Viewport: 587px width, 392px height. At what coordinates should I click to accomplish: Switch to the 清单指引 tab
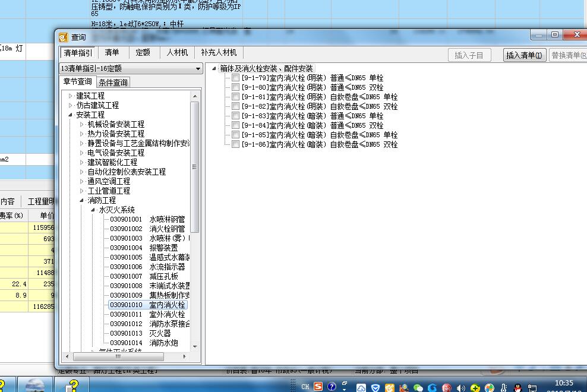tap(77, 53)
